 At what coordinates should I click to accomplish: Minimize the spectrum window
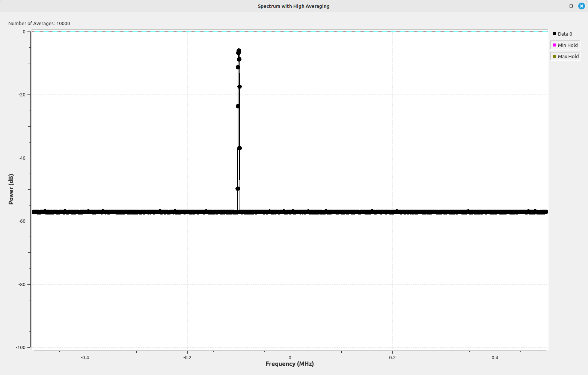pyautogui.click(x=561, y=6)
